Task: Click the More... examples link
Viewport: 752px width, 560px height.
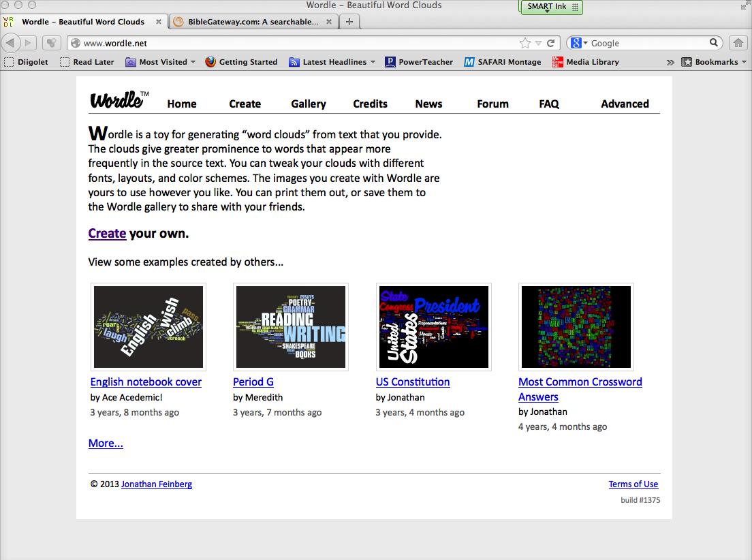Action: (106, 443)
